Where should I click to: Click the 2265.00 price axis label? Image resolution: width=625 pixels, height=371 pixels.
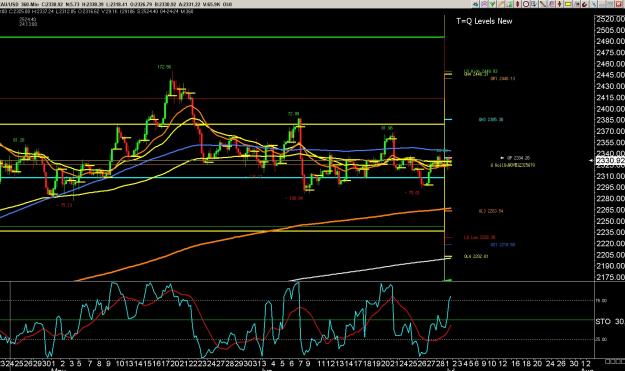coord(610,210)
